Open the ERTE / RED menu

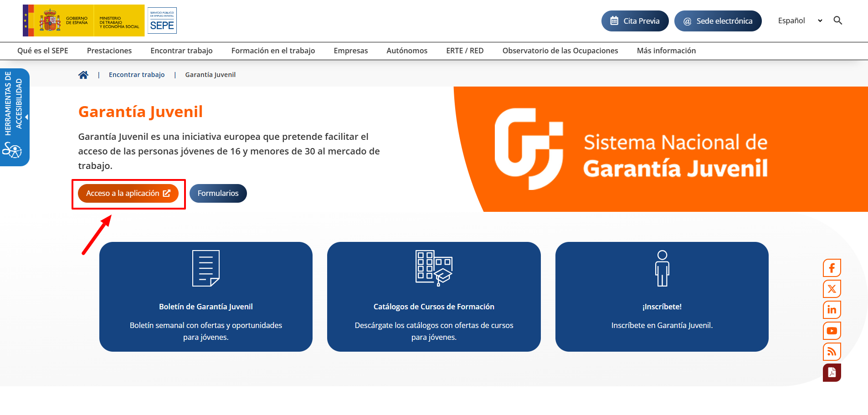[465, 51]
